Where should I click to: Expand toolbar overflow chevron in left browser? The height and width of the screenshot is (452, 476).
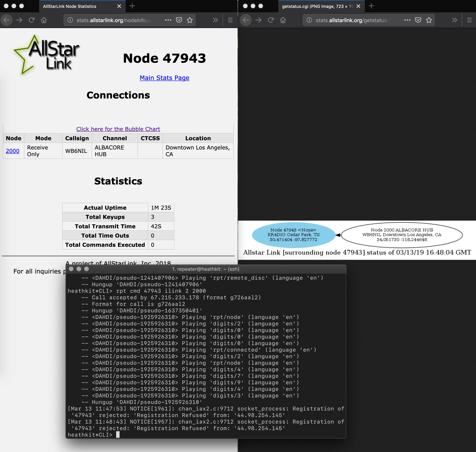(215, 20)
